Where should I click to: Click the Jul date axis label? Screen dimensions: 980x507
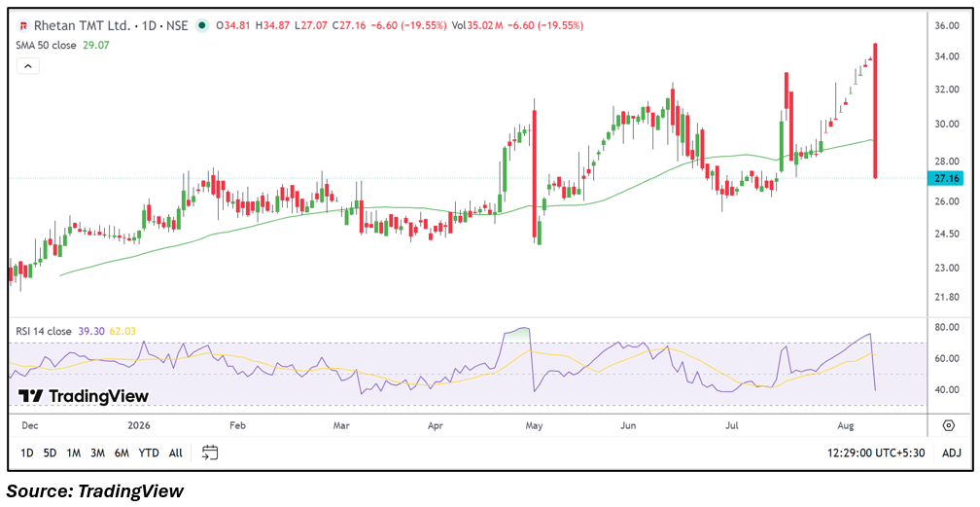tap(732, 425)
